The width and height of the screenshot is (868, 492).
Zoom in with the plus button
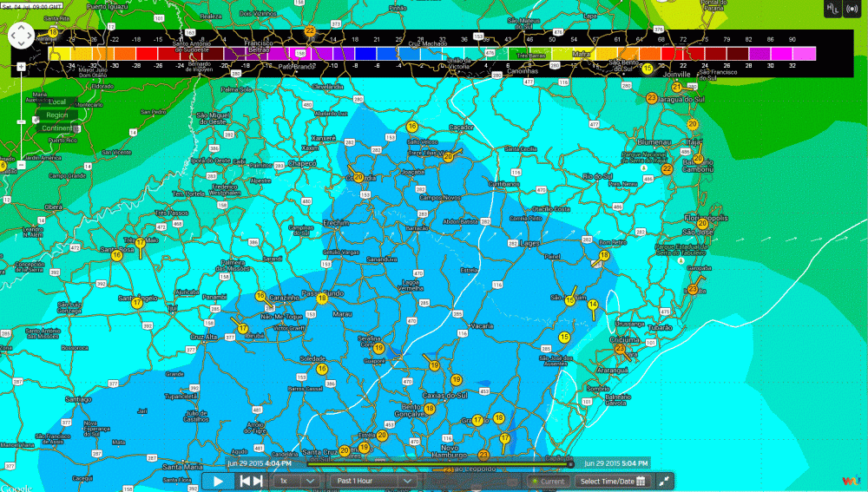21,66
